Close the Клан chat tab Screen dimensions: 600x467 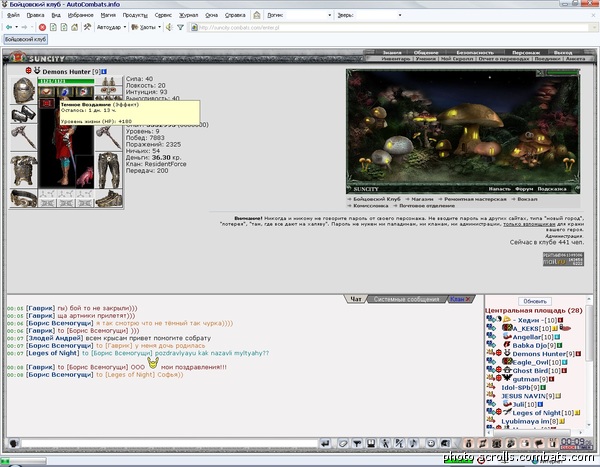[x=468, y=299]
